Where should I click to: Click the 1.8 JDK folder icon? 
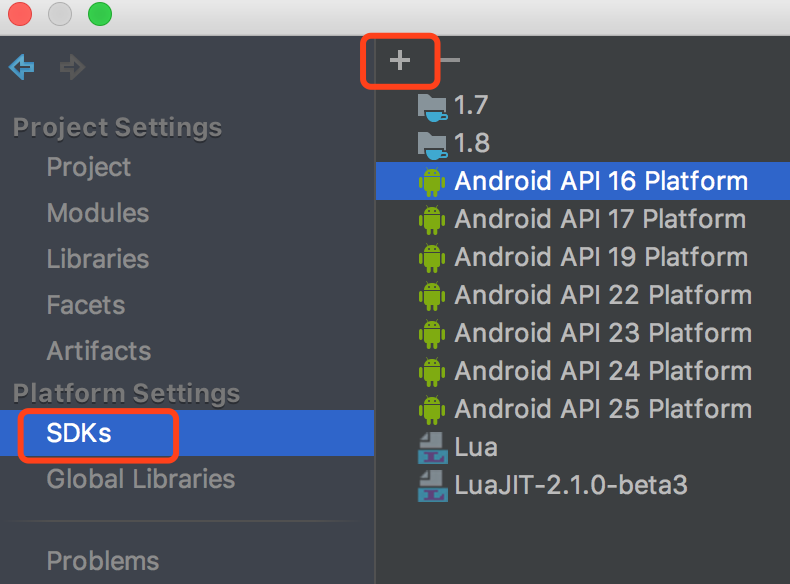(432, 143)
